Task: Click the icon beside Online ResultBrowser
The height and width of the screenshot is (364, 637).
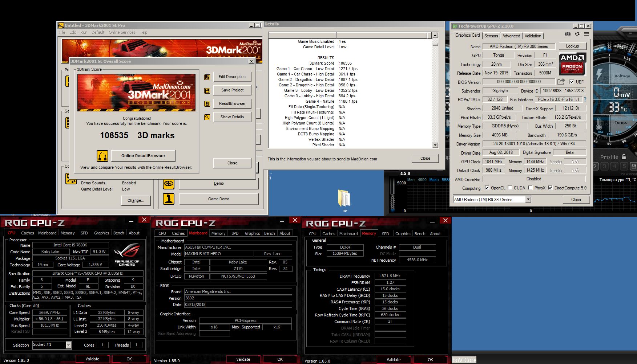Action: click(x=102, y=156)
